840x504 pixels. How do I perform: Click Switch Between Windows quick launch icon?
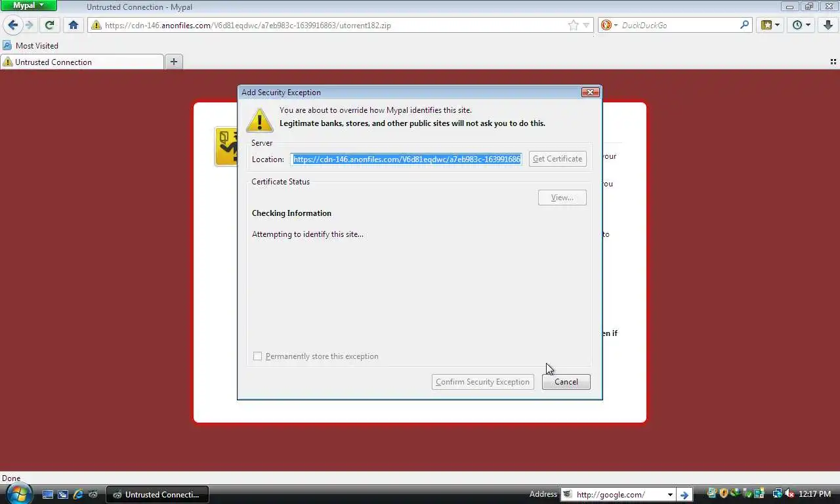[x=63, y=494]
